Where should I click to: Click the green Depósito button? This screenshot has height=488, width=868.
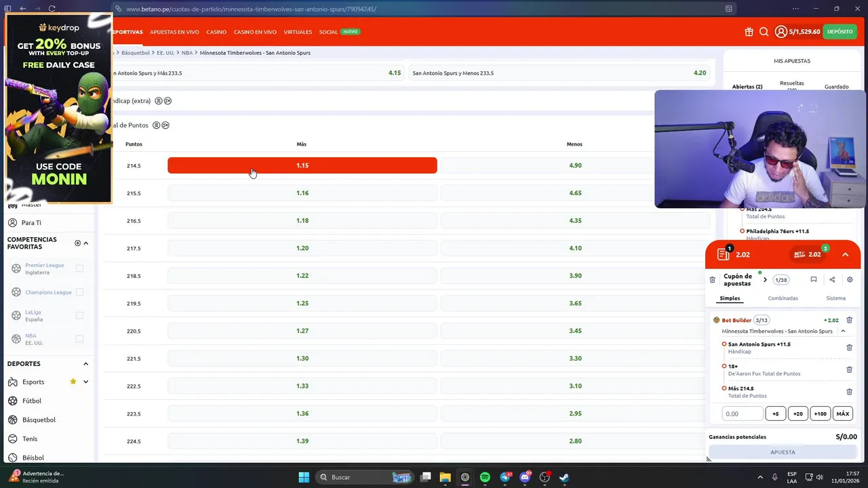(840, 32)
